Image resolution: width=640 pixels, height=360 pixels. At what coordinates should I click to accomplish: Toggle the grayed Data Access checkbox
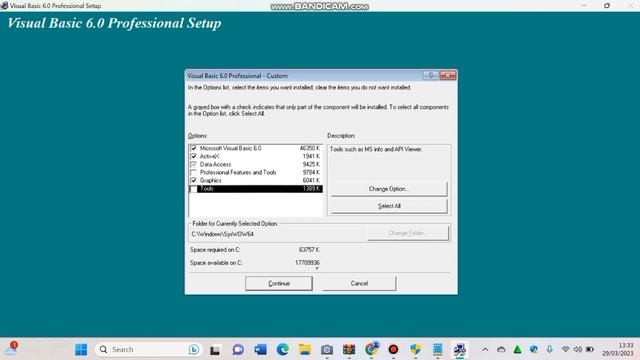pos(193,164)
